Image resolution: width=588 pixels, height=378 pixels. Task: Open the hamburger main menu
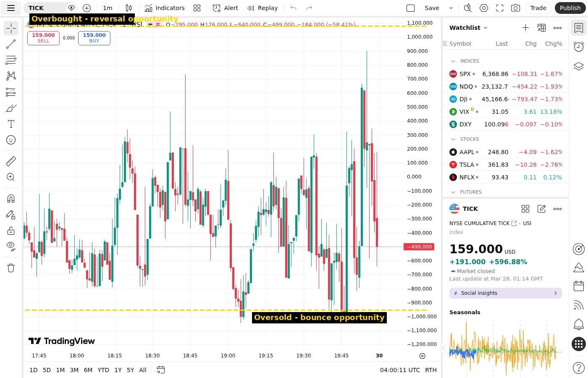pos(11,8)
